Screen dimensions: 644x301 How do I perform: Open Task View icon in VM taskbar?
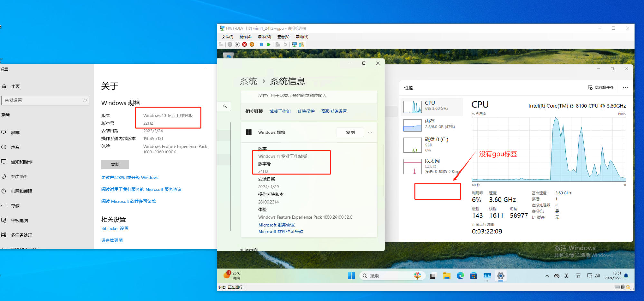[x=433, y=276]
